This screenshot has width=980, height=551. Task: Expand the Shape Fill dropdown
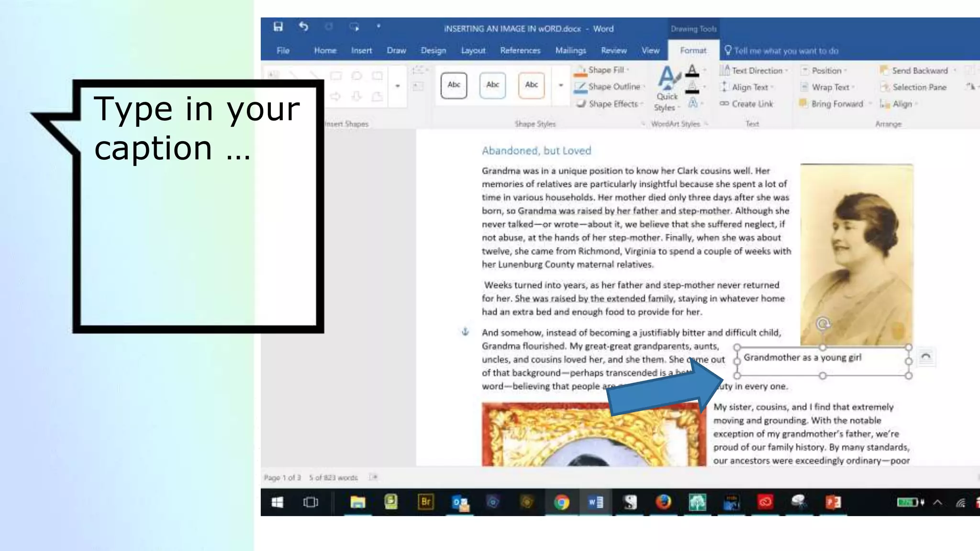coord(628,70)
